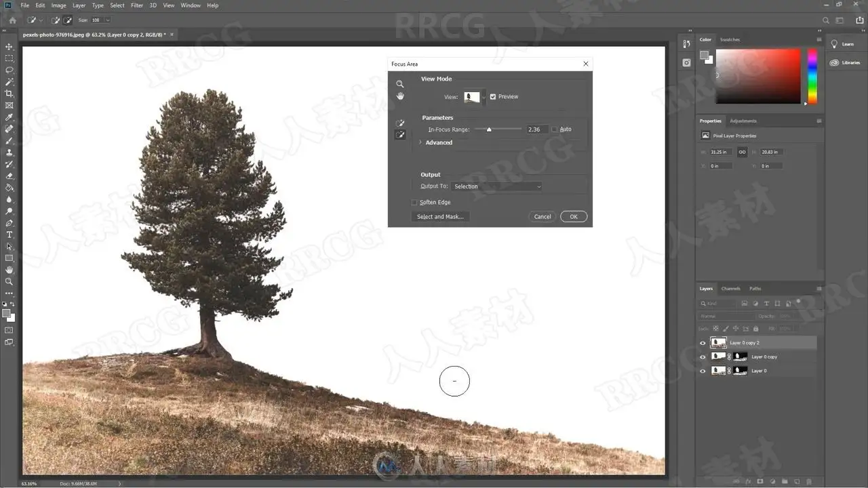Select the Frame tool
This screenshot has height=488, width=868.
[9, 105]
